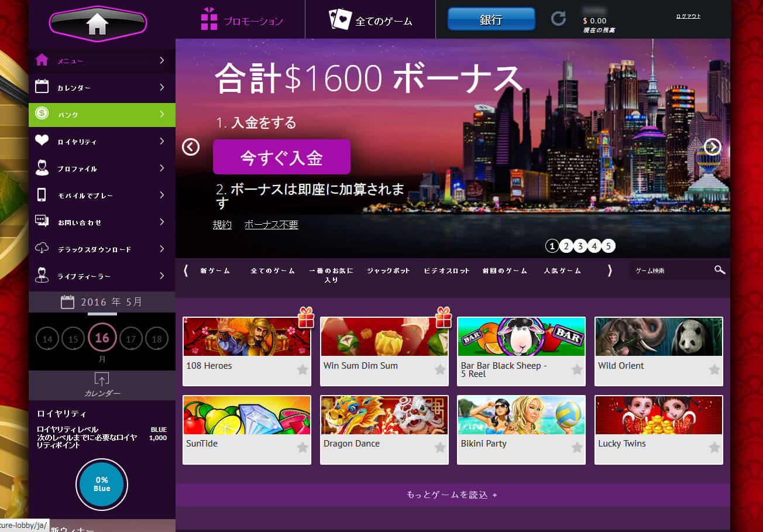Select banner slide 3 indicator

(x=580, y=246)
